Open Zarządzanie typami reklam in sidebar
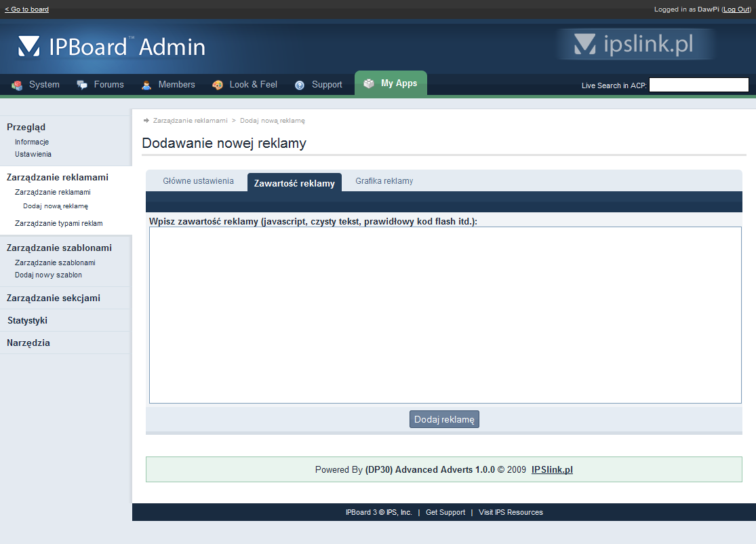The image size is (756, 544). (x=59, y=223)
